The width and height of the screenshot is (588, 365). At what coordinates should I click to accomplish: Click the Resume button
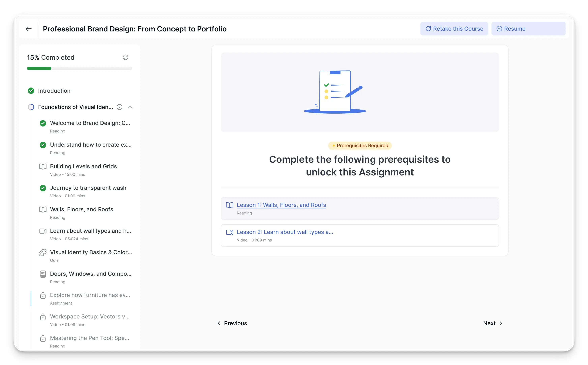pyautogui.click(x=528, y=29)
